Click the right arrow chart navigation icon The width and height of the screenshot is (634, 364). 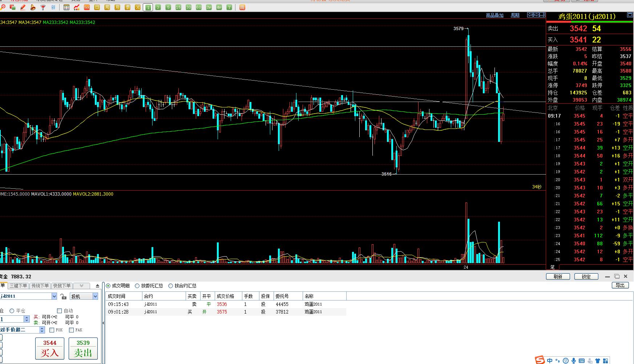coord(536,15)
